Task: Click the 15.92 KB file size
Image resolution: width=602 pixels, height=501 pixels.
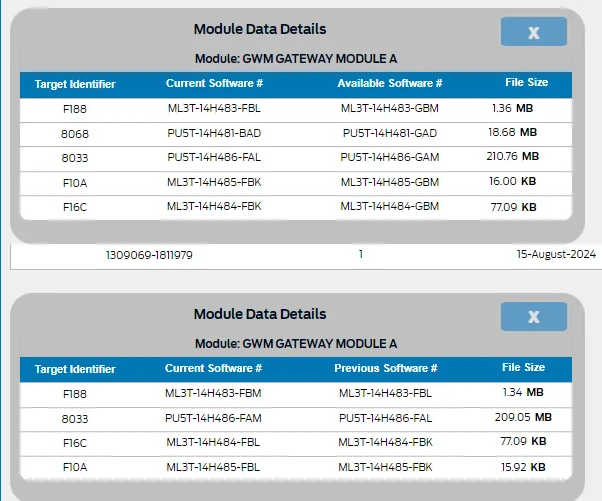Action: [x=523, y=467]
